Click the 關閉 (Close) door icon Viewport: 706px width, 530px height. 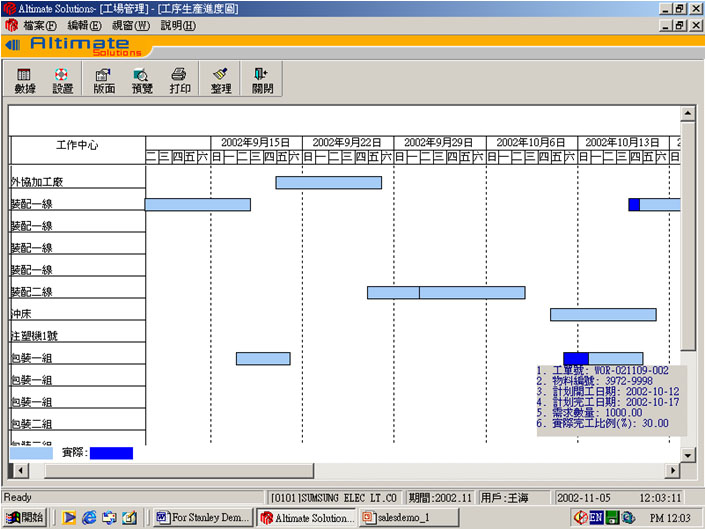(x=262, y=80)
